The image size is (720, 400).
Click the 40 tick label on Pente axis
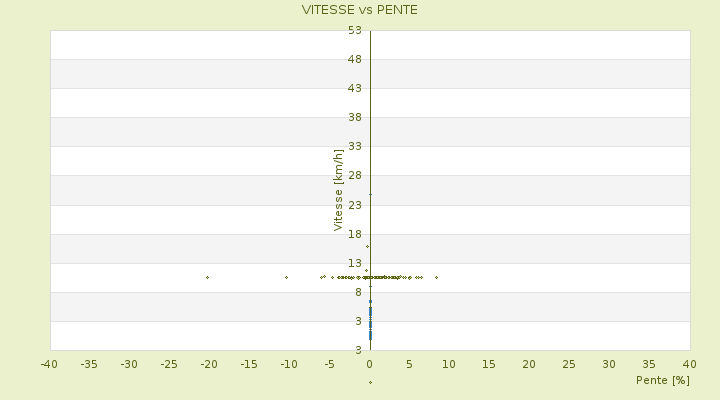click(x=690, y=364)
